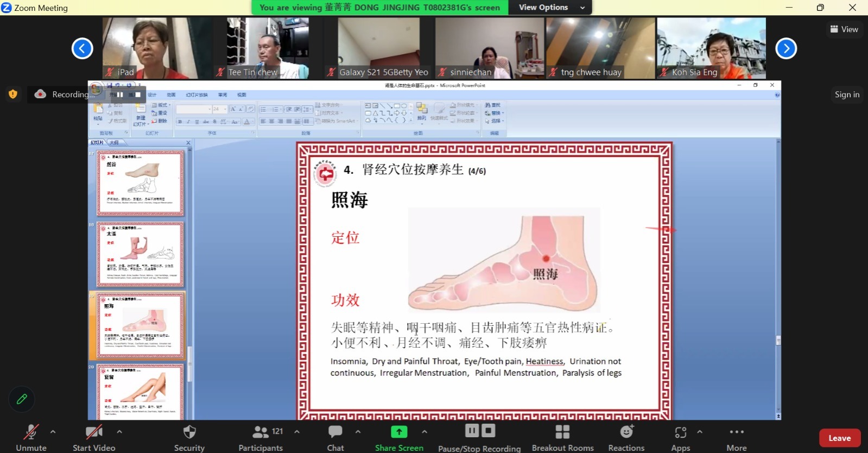Click Koh Sia Eng's video thumbnail
This screenshot has width=868, height=453.
[x=711, y=48]
